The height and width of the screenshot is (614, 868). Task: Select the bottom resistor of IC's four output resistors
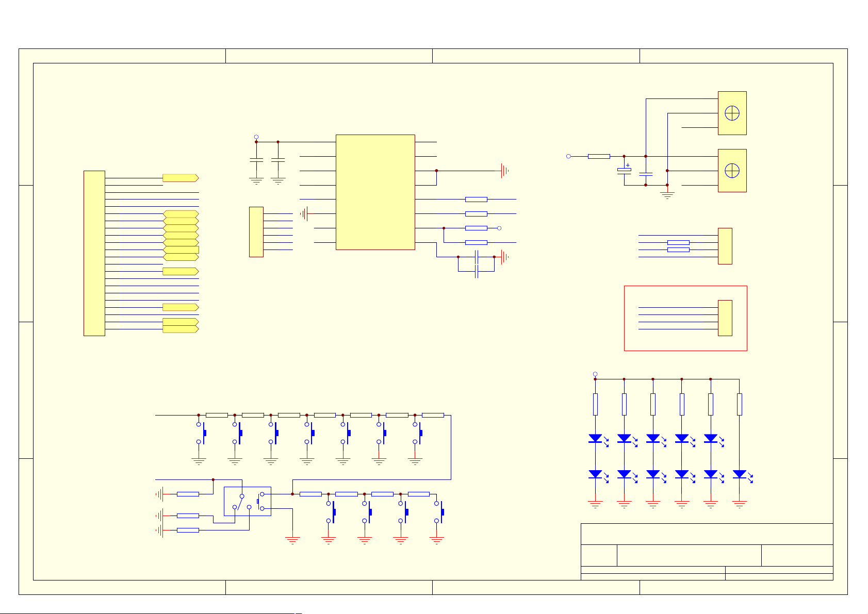click(x=476, y=242)
